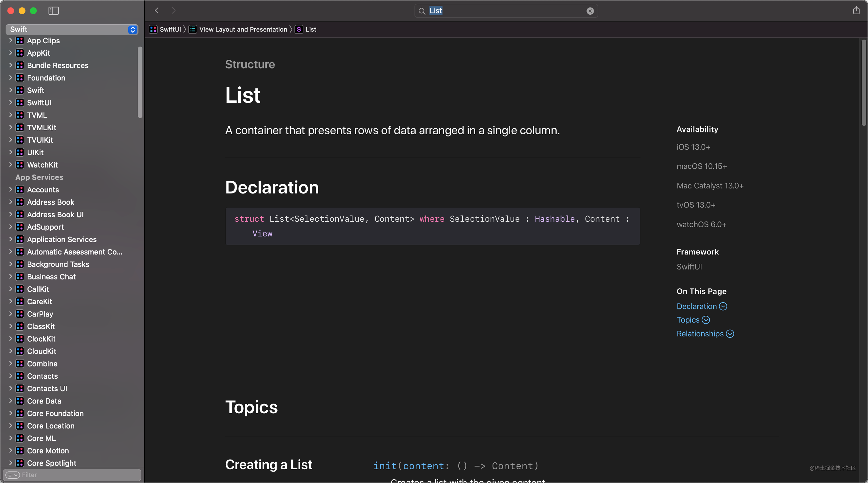Viewport: 868px width, 483px height.
Task: Open Core Spotlight in the sidebar
Action: click(52, 463)
